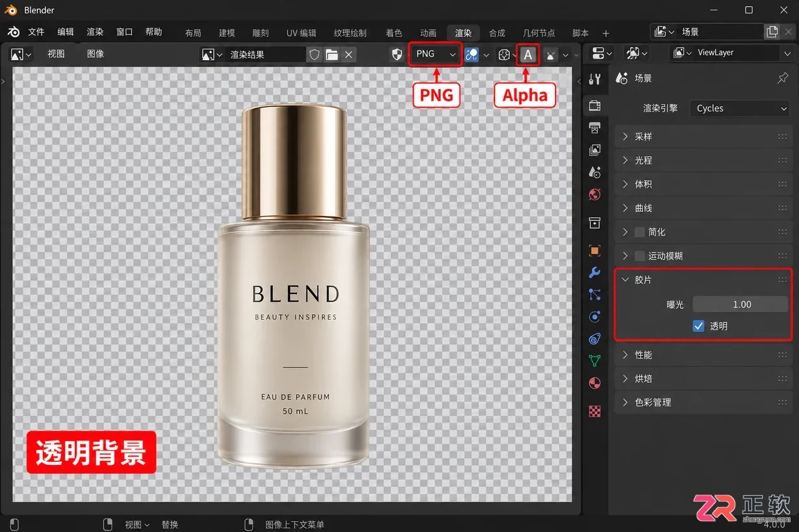The height and width of the screenshot is (532, 799).
Task: Open the Physics properties tab
Action: (x=595, y=317)
